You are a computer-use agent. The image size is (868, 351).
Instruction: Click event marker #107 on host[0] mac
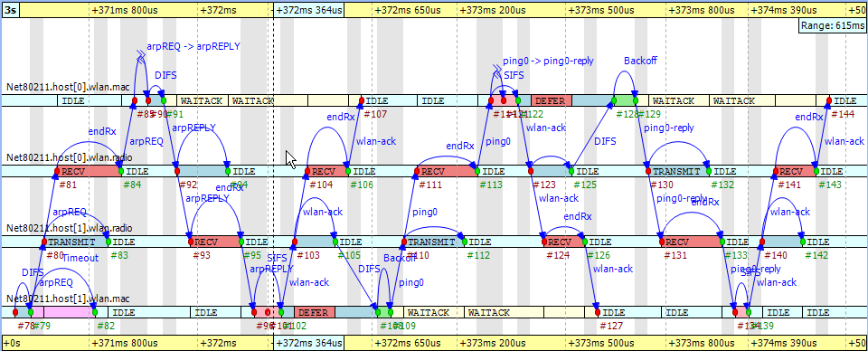[x=362, y=100]
